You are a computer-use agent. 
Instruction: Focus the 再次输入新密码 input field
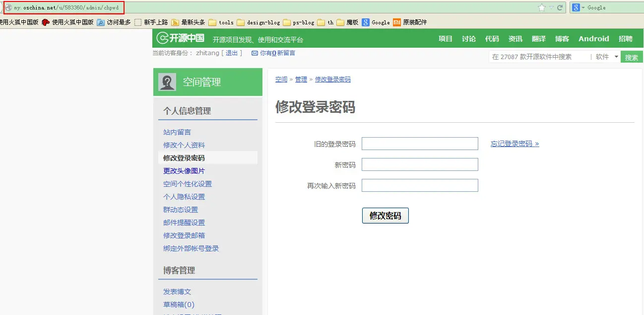point(420,185)
